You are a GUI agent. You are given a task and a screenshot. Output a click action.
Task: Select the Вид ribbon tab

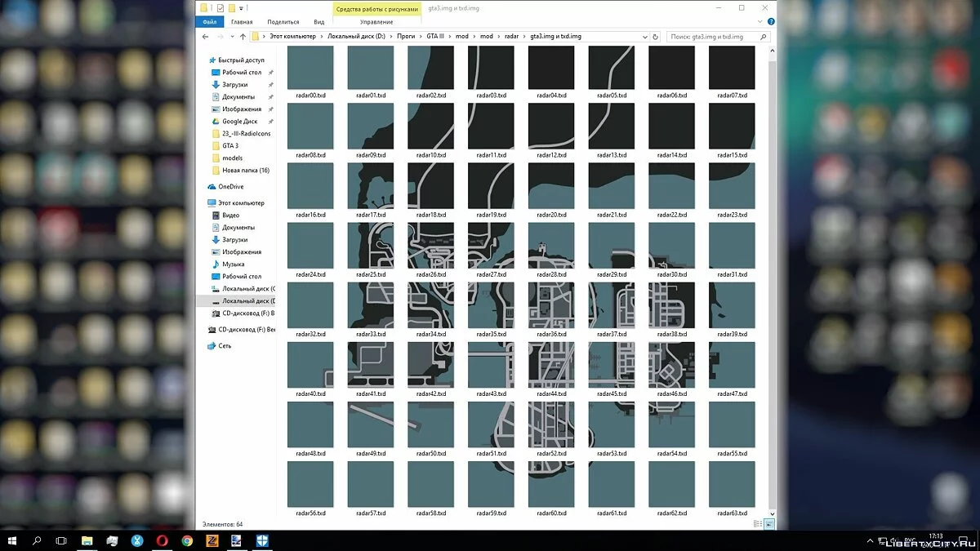point(319,22)
